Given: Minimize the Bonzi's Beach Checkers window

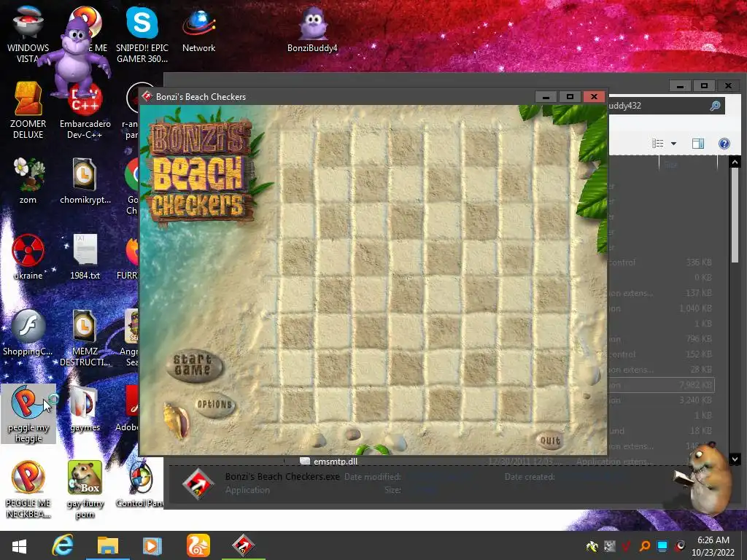Looking at the screenshot, I should 546,97.
